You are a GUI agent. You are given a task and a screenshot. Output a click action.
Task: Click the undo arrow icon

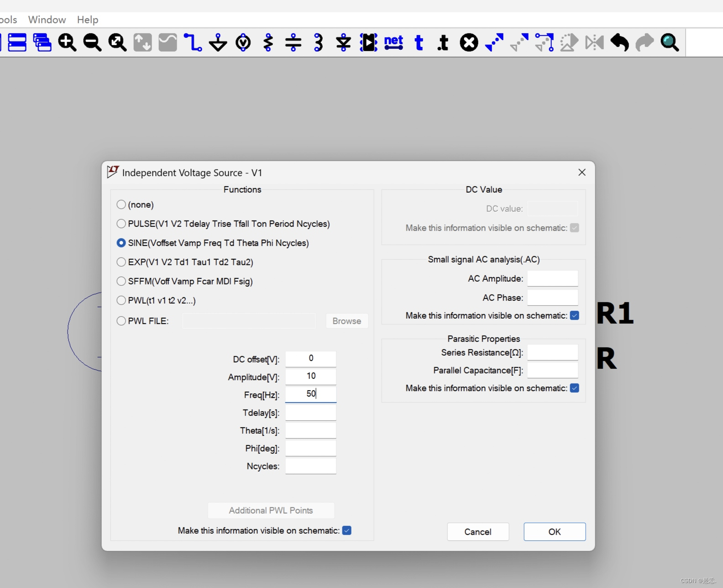click(x=619, y=42)
